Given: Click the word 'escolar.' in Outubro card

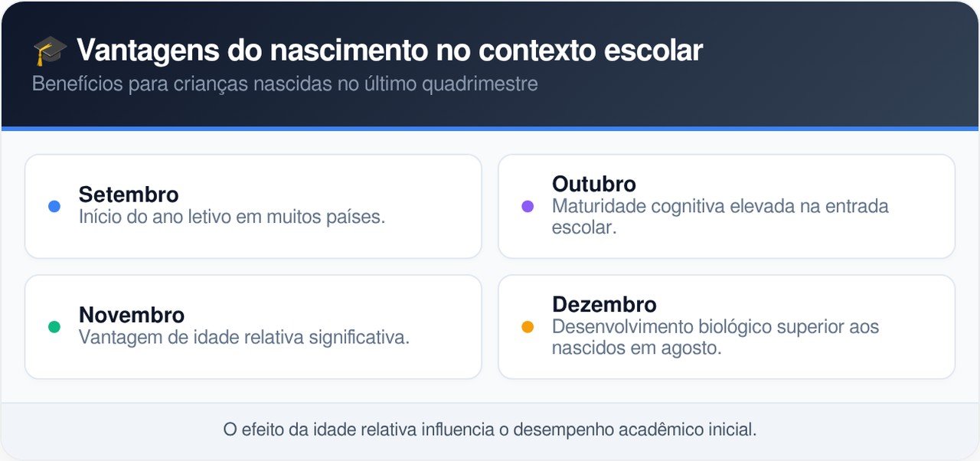Looking at the screenshot, I should pos(584,227).
